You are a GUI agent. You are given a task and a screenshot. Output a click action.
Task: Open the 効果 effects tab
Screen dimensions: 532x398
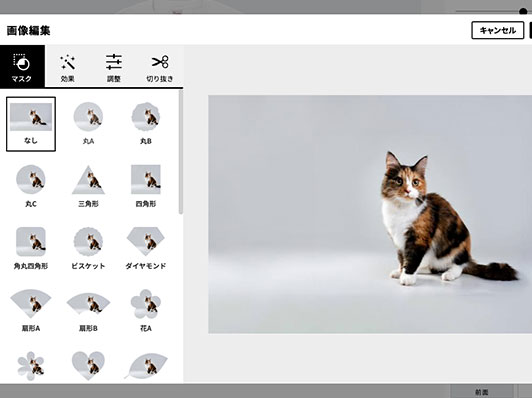68,67
